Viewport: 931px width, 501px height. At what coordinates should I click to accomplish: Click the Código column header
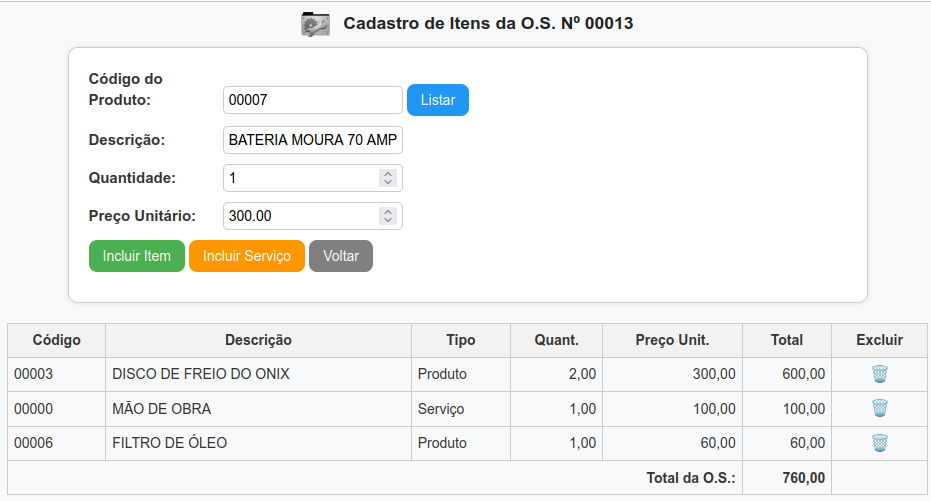[x=56, y=340]
